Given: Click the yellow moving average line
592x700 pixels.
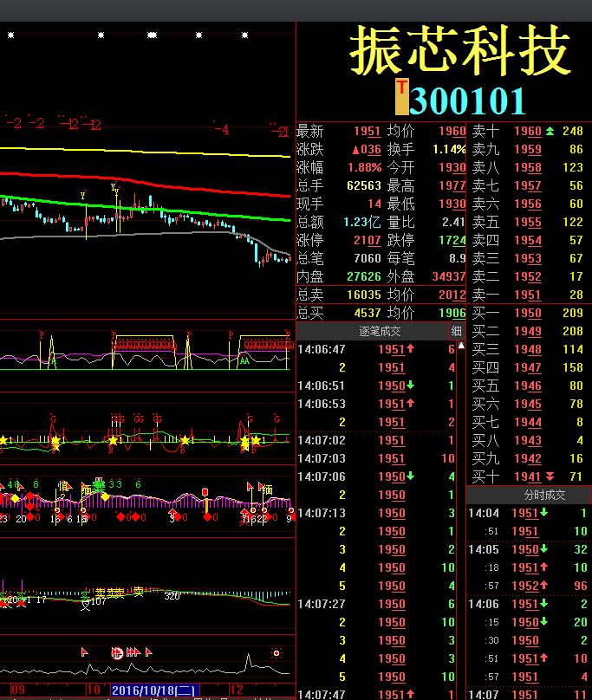Looking at the screenshot, I should (146, 152).
